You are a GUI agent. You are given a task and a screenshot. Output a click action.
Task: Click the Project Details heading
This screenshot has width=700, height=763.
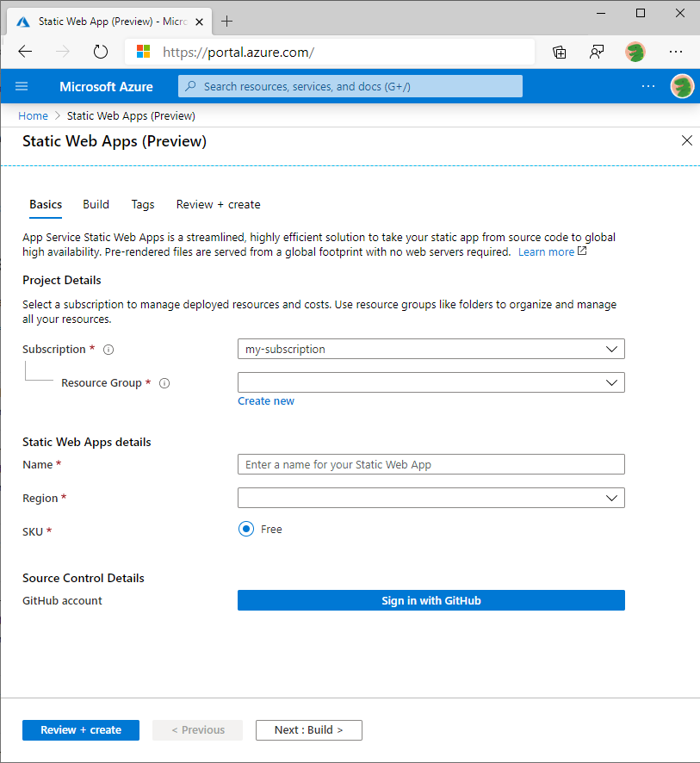[x=62, y=280]
